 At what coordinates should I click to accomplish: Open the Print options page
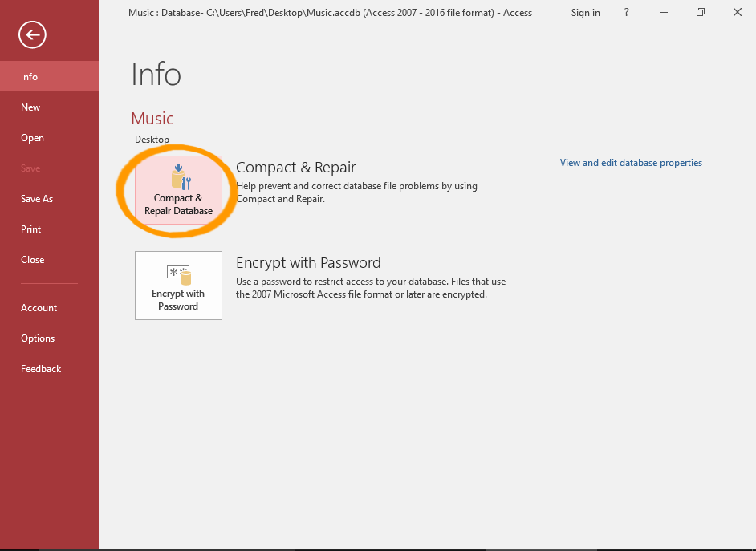31,229
